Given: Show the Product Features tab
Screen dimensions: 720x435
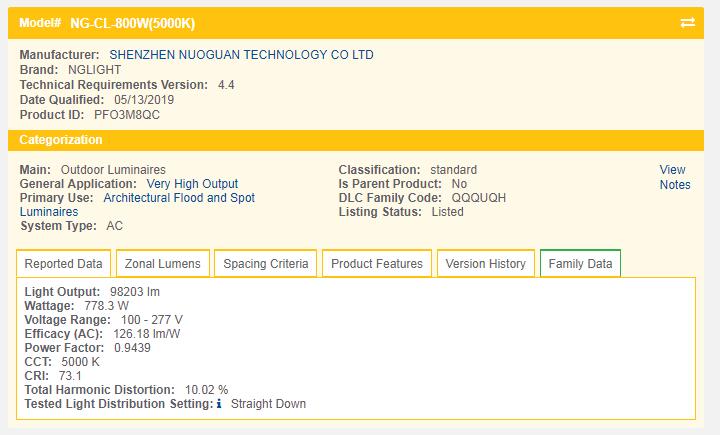Looking at the screenshot, I should point(377,264).
